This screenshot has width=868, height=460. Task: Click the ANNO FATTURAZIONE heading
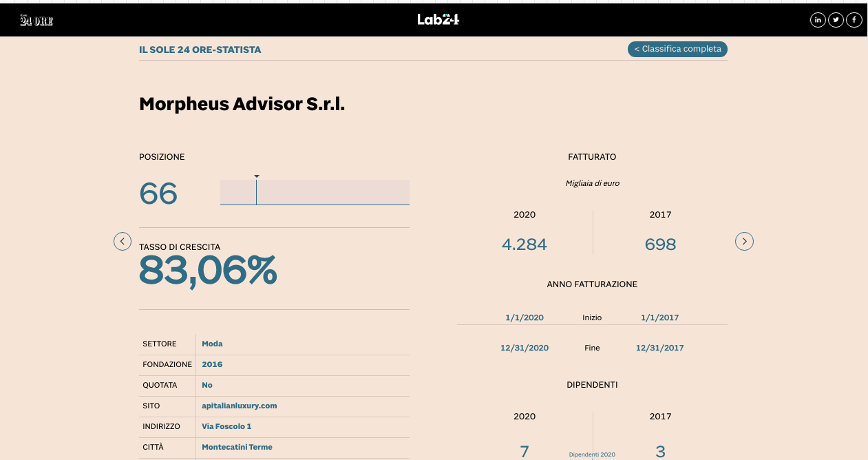tap(592, 284)
